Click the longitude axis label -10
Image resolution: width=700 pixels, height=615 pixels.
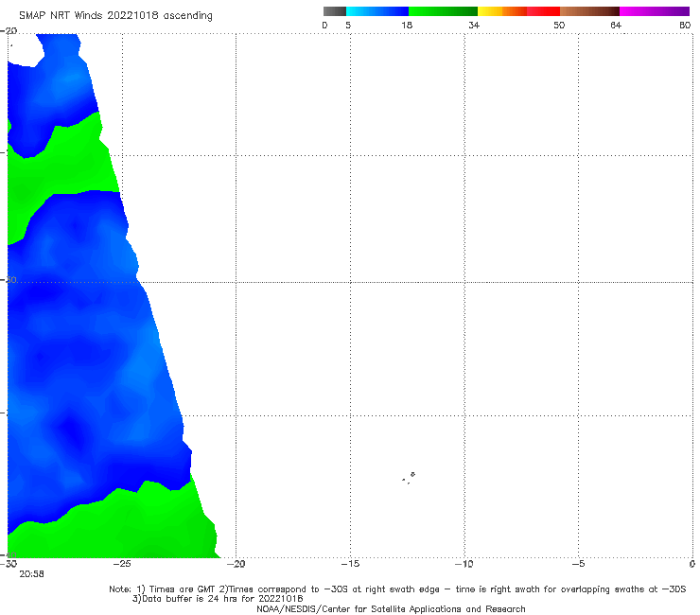pyautogui.click(x=464, y=564)
